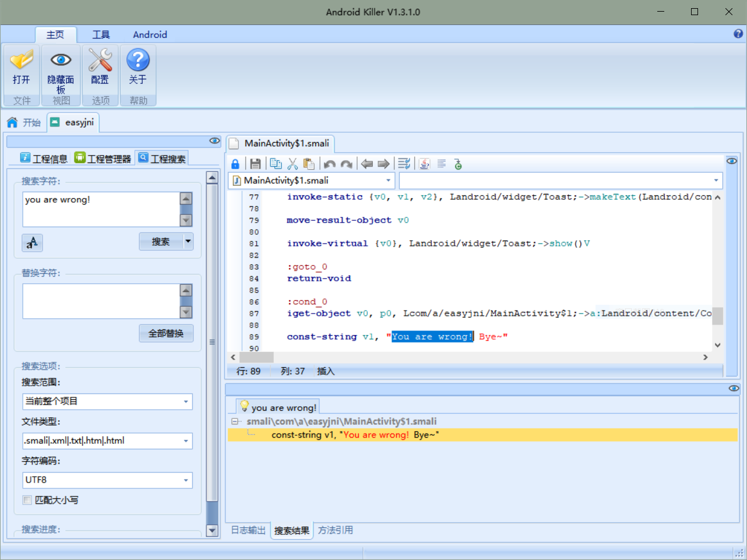Toggle the eye icon above the left panel

coord(214,140)
